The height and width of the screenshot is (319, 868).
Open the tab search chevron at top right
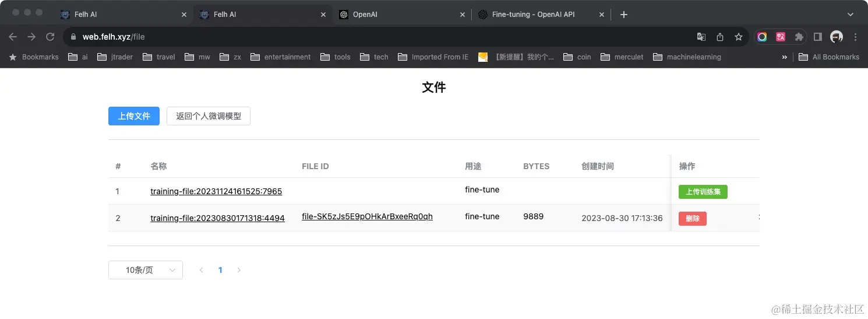[x=851, y=15]
